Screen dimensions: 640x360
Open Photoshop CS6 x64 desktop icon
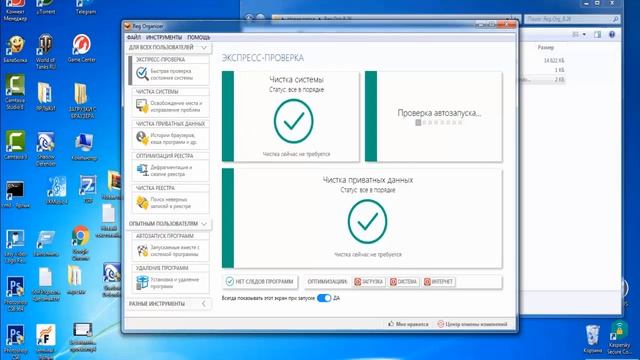tap(15, 294)
